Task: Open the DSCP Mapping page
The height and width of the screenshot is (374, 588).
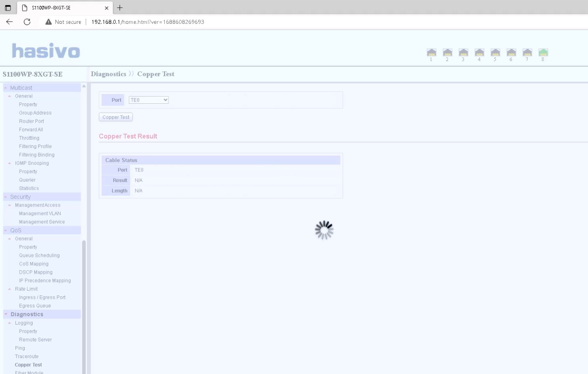Action: [36, 272]
